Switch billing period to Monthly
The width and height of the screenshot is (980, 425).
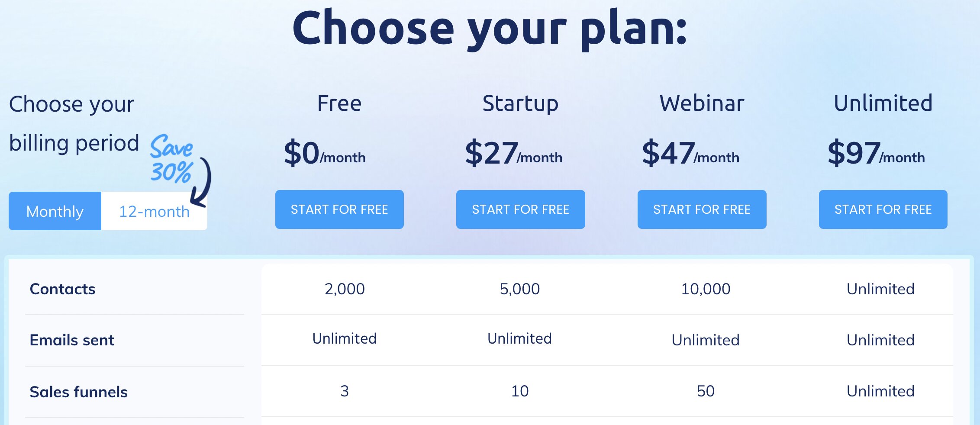click(55, 211)
